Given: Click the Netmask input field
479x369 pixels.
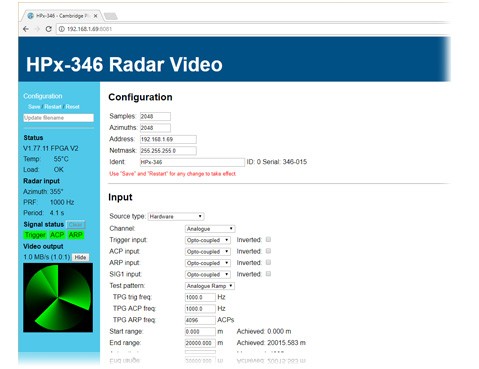Looking at the screenshot, I should pos(168,151).
